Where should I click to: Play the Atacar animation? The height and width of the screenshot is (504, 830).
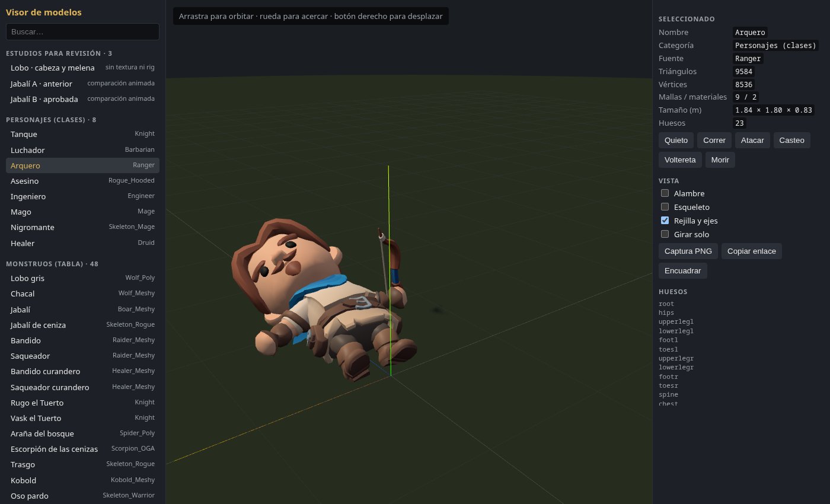pos(753,141)
